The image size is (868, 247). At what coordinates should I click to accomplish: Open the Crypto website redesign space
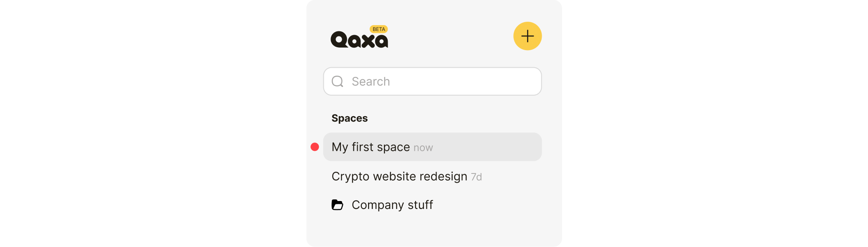(399, 177)
